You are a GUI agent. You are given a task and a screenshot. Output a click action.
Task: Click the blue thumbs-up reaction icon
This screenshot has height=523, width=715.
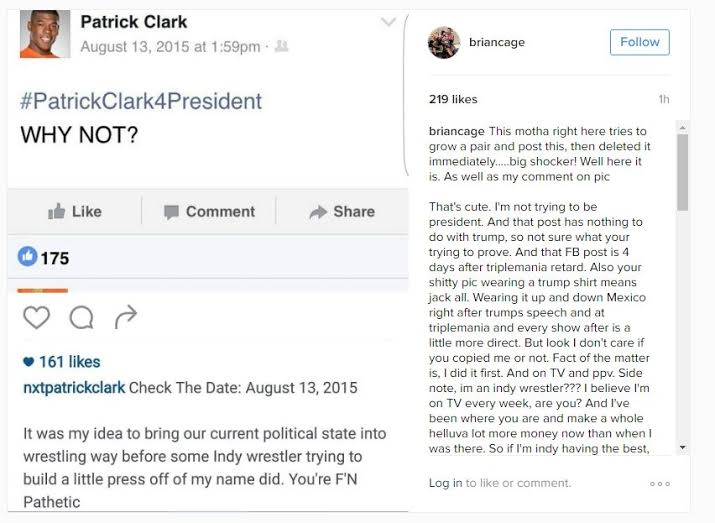tap(27, 256)
